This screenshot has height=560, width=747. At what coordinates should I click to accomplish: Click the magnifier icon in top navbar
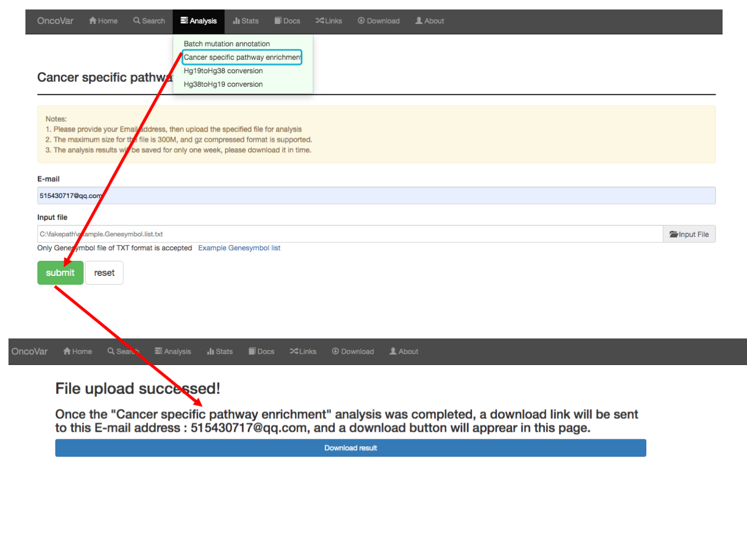tap(137, 20)
